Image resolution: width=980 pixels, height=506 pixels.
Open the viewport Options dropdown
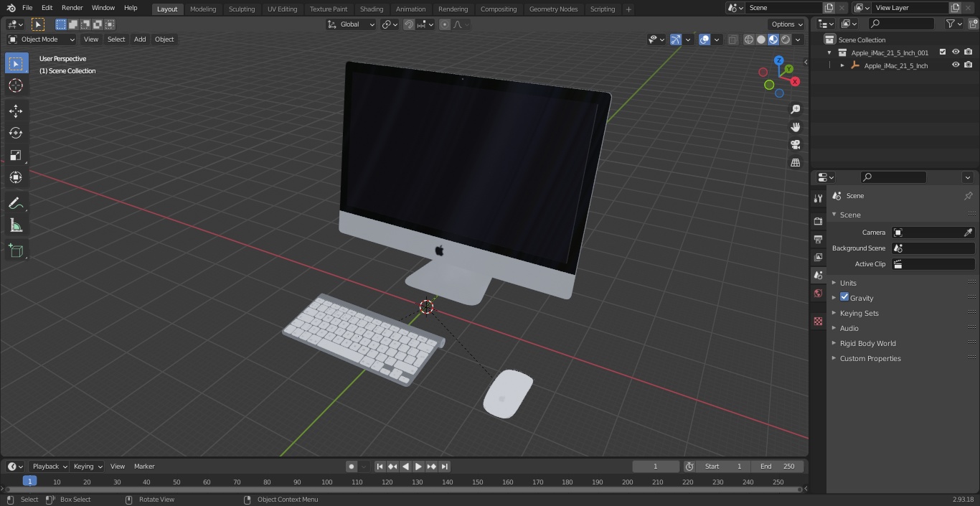click(787, 24)
